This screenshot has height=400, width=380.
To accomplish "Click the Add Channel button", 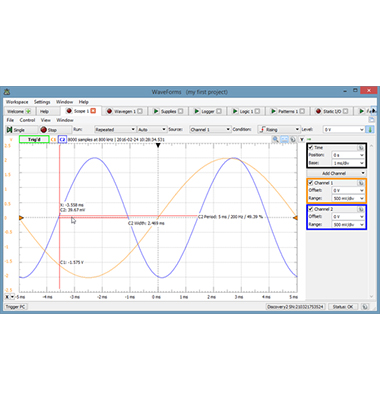I will pos(336,173).
